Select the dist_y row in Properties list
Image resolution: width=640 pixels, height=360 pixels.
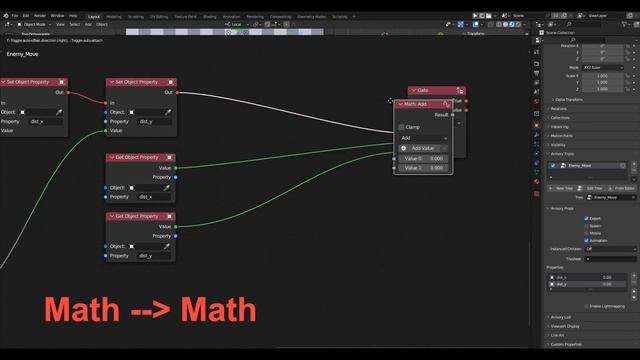pos(587,284)
